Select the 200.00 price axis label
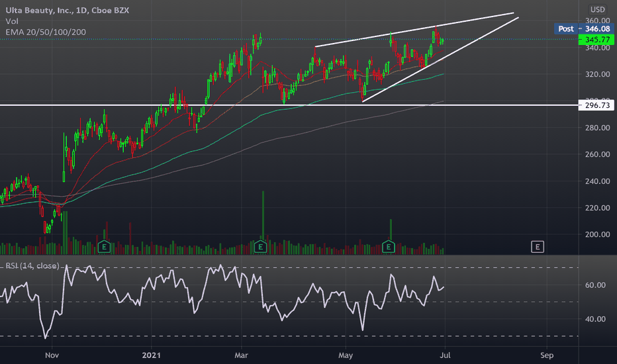The image size is (617, 364). pos(597,234)
